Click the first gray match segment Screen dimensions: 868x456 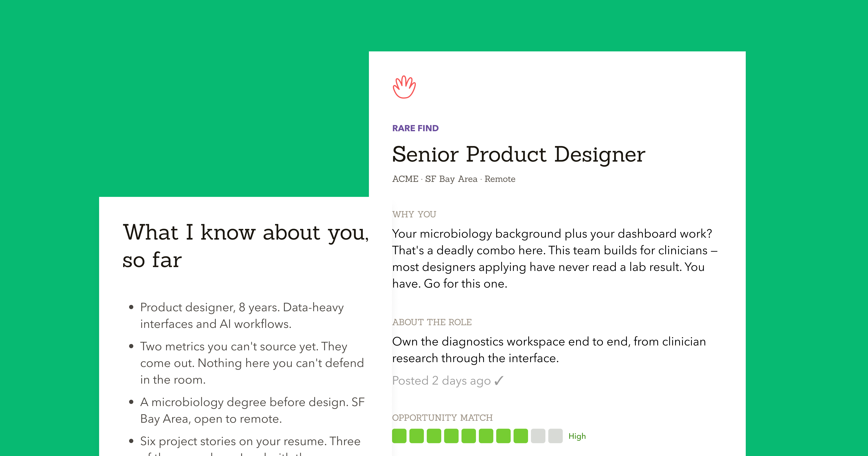point(538,436)
